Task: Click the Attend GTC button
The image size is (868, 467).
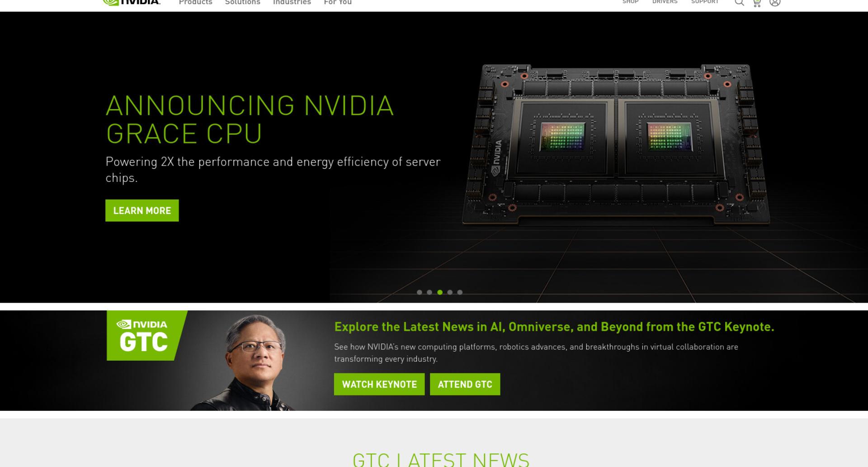Action: (465, 384)
